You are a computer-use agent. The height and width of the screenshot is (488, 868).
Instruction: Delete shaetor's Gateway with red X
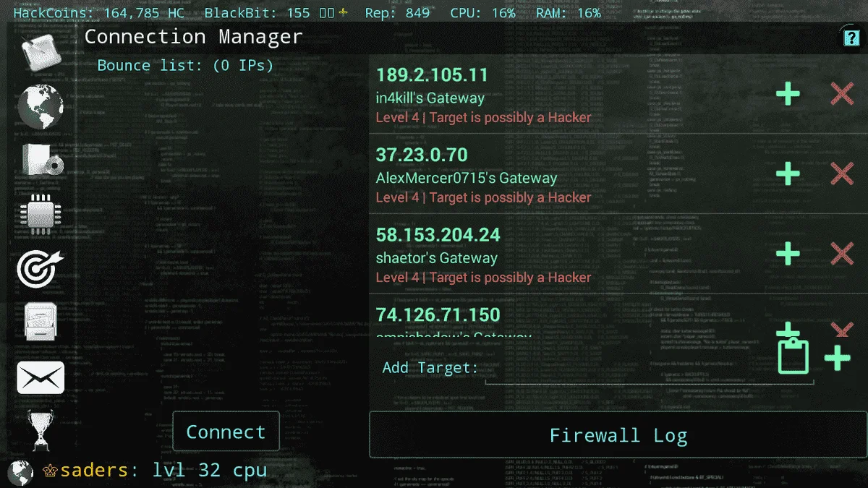[842, 254]
